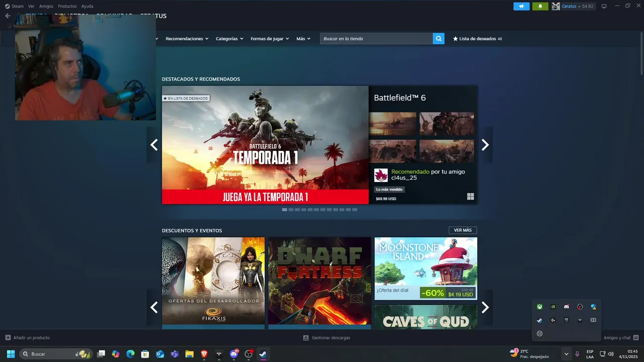Click the VER MÁS button
The width and height of the screenshot is (644, 362).
click(x=463, y=230)
